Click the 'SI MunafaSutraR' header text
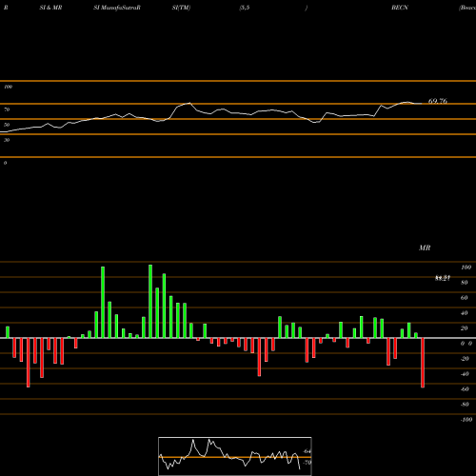Screen dimensions: 476x476 coord(117,8)
